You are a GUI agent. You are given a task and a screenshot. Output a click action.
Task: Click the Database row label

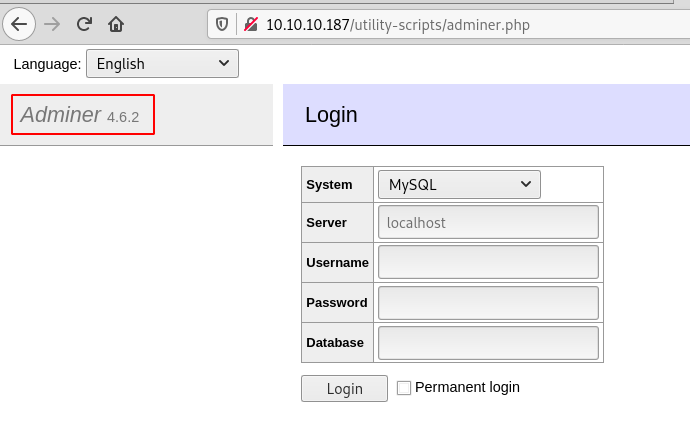coord(335,343)
